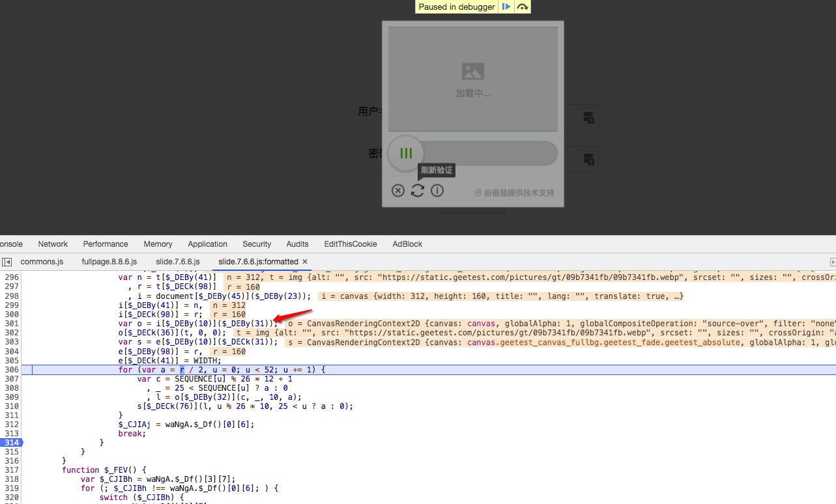Click the step over button in paused overlay

click(522, 7)
